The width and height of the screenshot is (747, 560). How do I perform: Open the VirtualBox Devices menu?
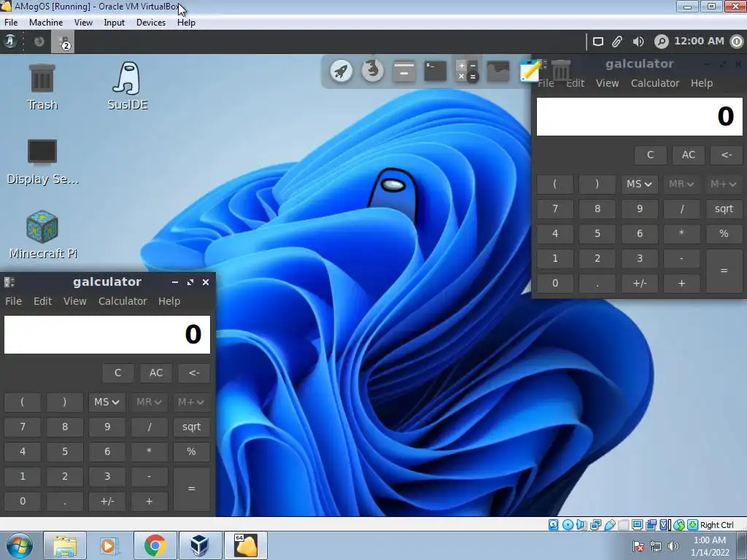click(x=151, y=23)
